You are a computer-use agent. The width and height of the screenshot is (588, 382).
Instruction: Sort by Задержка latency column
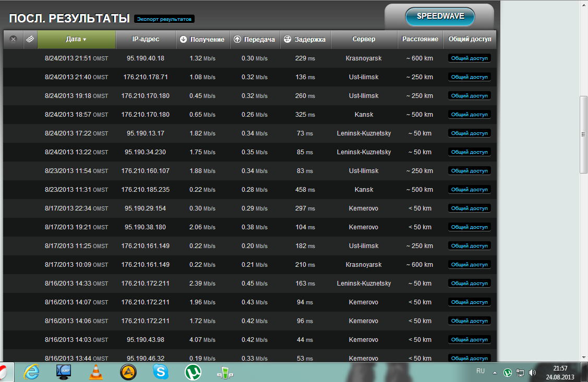point(305,39)
